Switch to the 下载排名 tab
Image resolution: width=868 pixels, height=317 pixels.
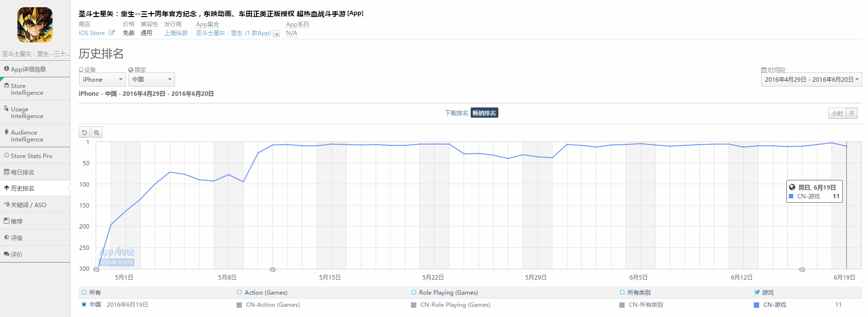coord(457,113)
